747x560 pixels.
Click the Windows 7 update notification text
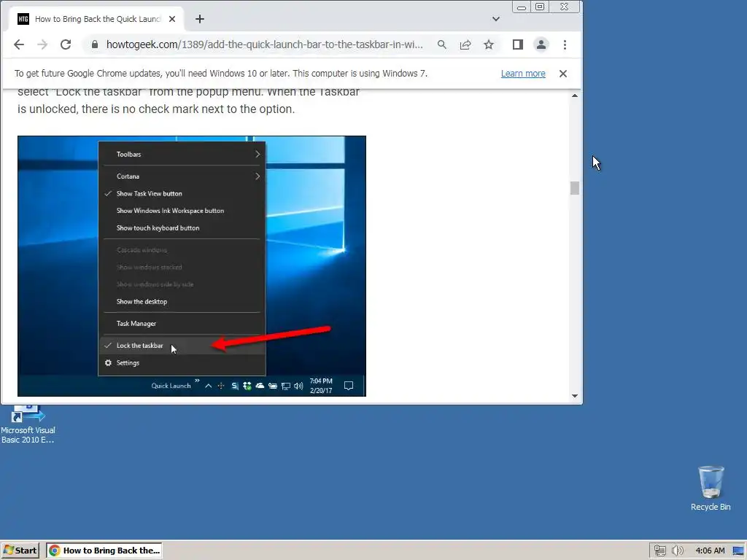[x=221, y=74]
